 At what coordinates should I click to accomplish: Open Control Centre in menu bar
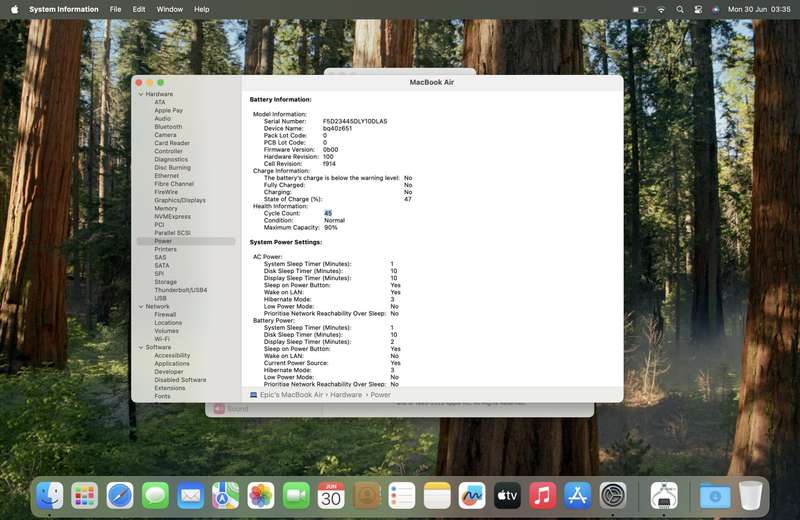pyautogui.click(x=698, y=9)
